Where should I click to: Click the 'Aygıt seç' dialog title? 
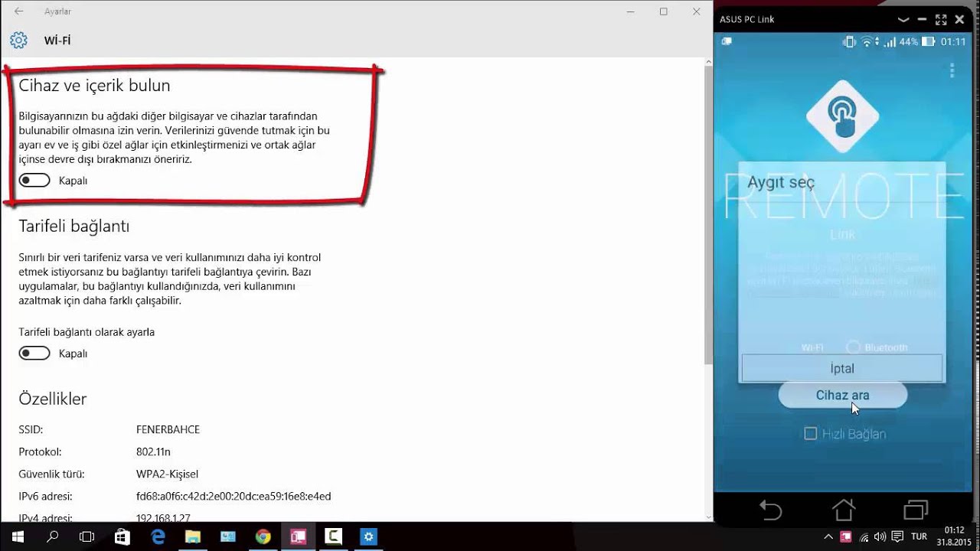coord(781,182)
